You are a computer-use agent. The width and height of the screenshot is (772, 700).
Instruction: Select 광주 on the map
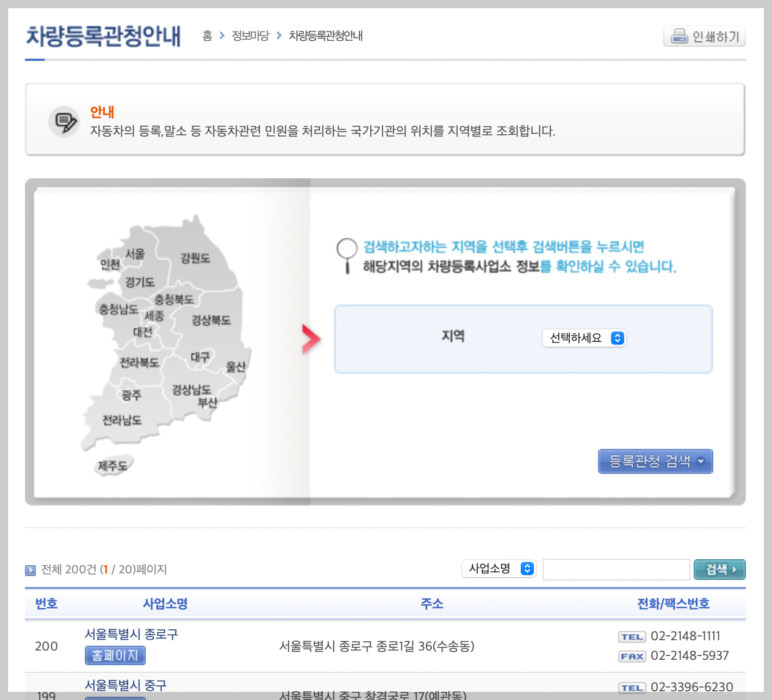tap(132, 395)
